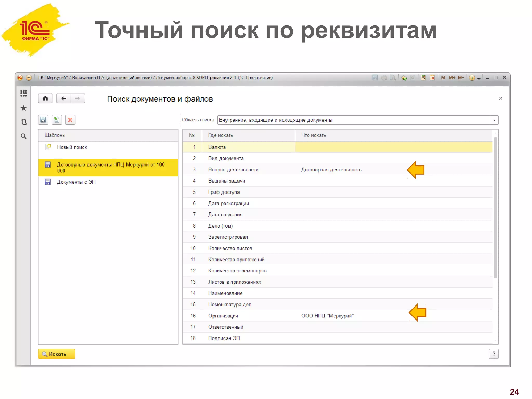The width and height of the screenshot is (532, 399).
Task: Select the 'Наименование' row
Action: (337, 293)
